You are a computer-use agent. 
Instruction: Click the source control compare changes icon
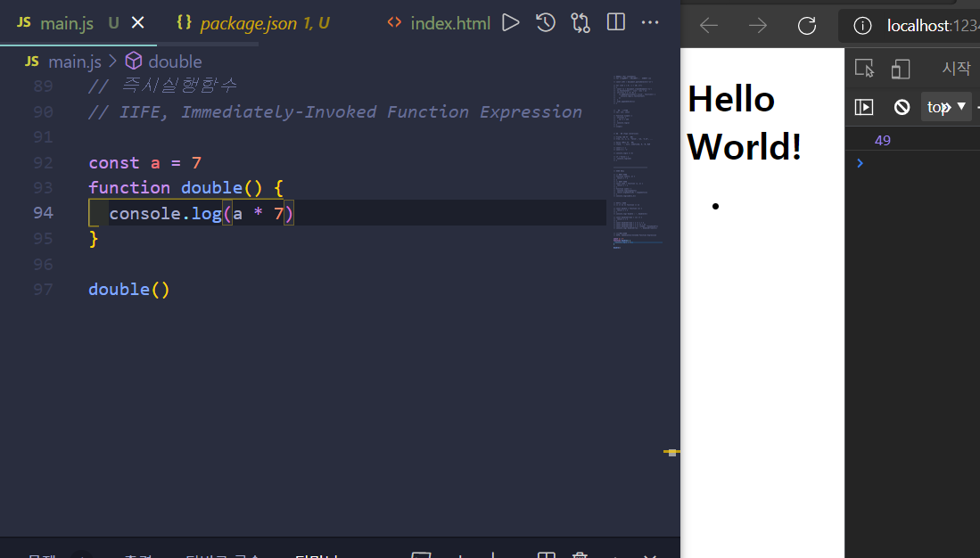point(581,23)
